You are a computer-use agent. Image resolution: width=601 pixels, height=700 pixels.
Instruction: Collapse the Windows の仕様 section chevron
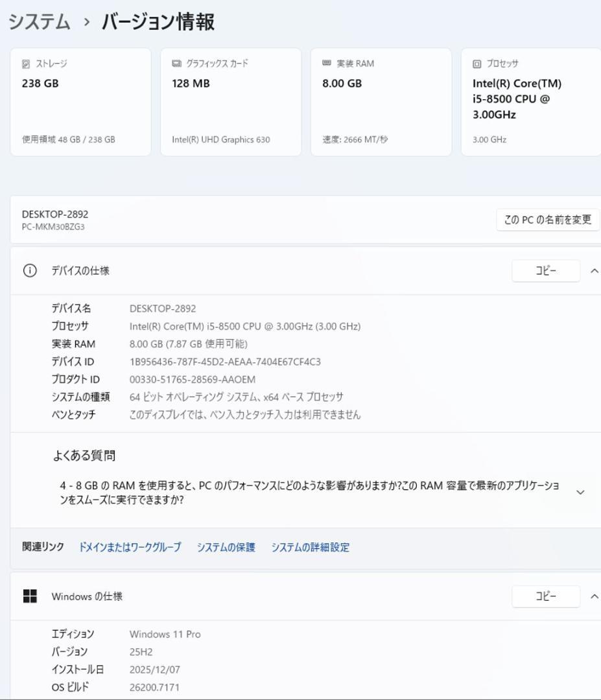pyautogui.click(x=595, y=596)
